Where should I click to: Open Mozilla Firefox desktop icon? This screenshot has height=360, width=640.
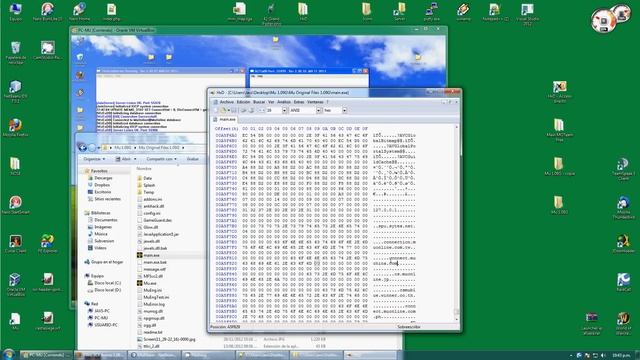click(x=16, y=128)
